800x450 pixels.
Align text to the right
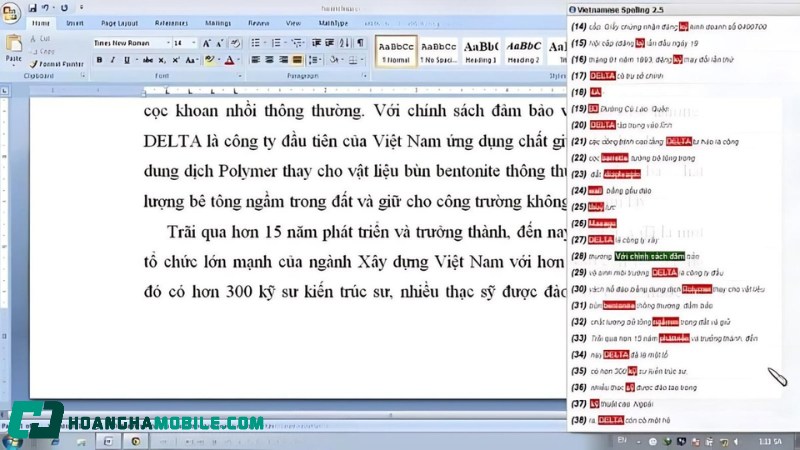[x=283, y=60]
